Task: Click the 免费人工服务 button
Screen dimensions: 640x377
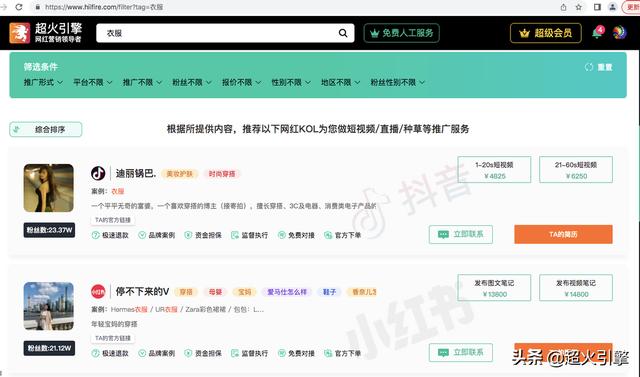Action: 402,33
